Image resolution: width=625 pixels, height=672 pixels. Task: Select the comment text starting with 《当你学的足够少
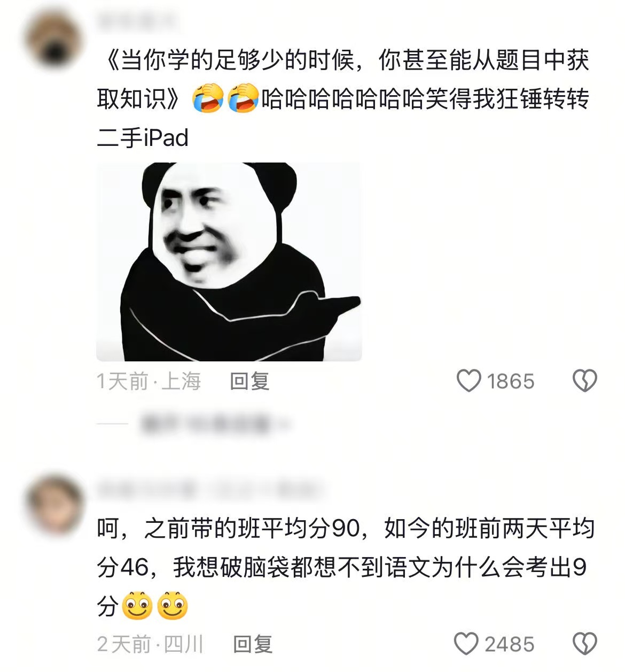pyautogui.click(x=343, y=99)
